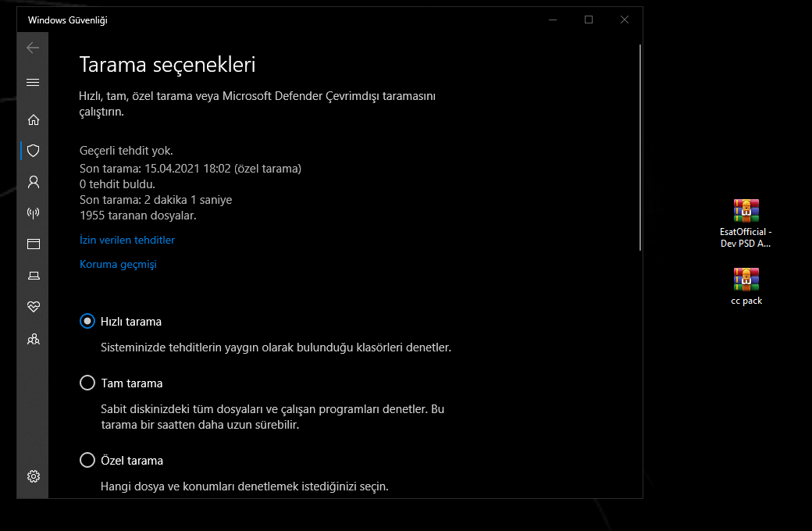
Task: Select the Hızlı tarama radio button
Action: pos(87,321)
